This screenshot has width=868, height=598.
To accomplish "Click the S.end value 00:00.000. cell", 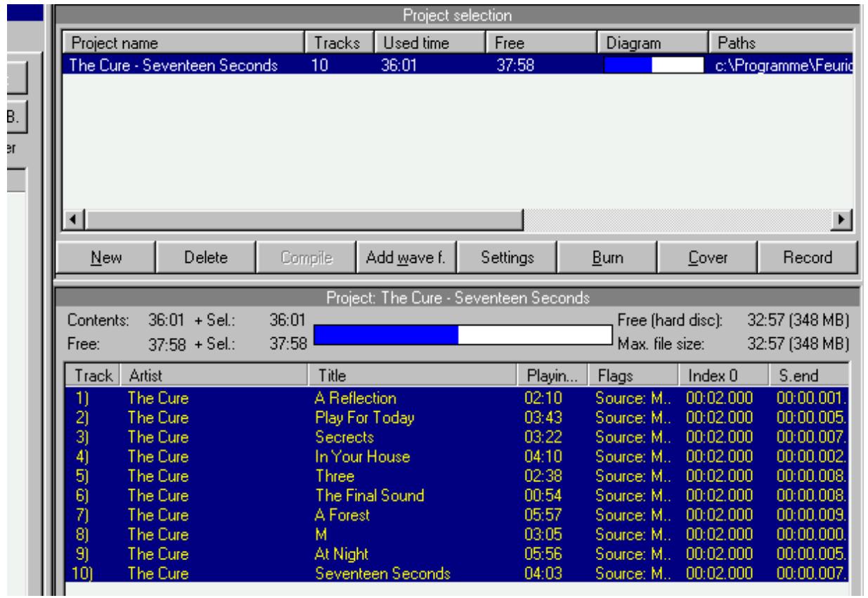I will [x=811, y=535].
